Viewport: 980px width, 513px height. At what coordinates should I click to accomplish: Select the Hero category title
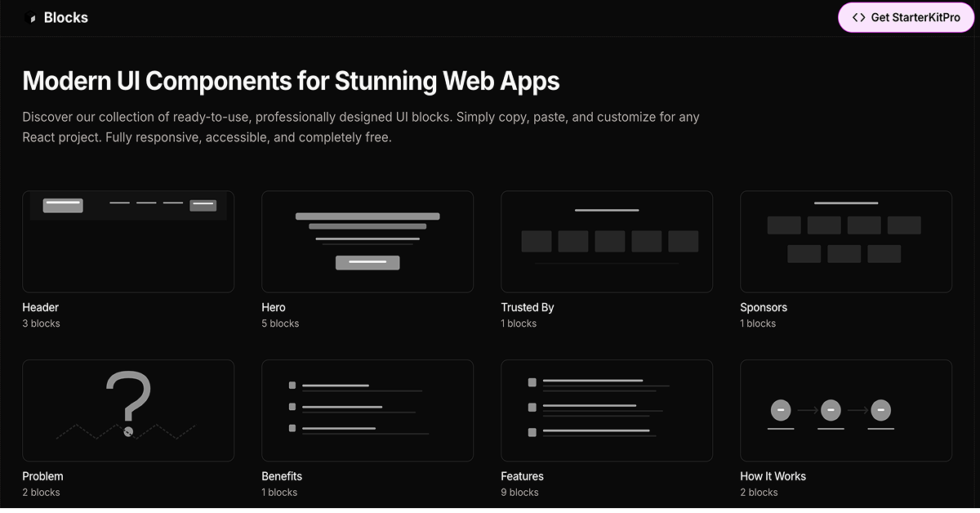(273, 307)
